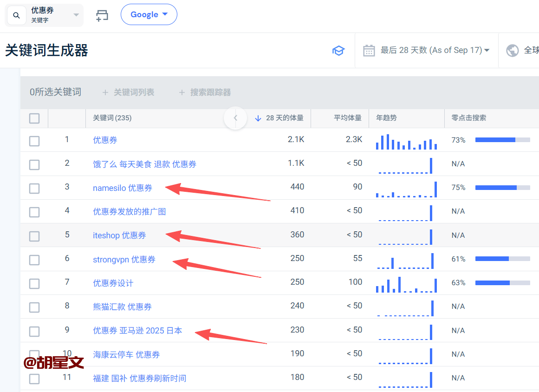Check the box for 优惠券 row
The width and height of the screenshot is (539, 392).
34,141
